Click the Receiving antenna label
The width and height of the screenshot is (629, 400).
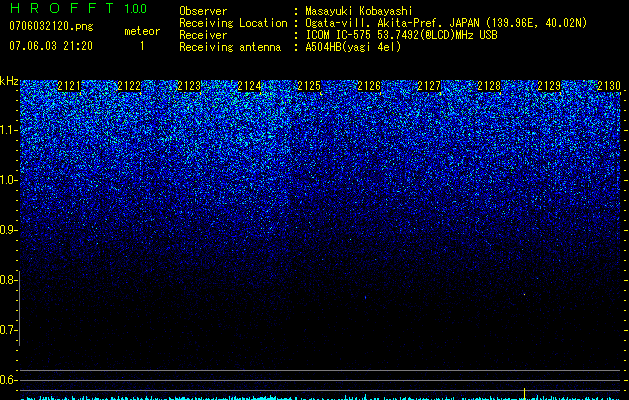coord(230,47)
